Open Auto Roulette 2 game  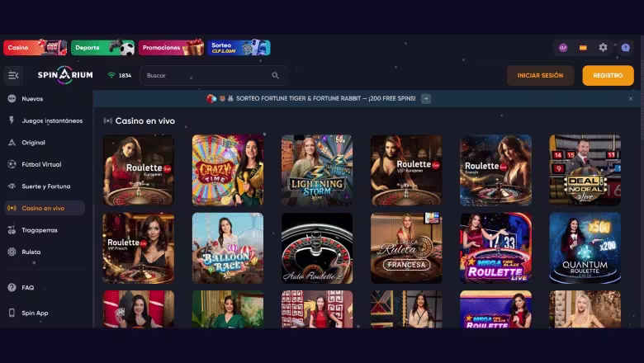tap(317, 248)
